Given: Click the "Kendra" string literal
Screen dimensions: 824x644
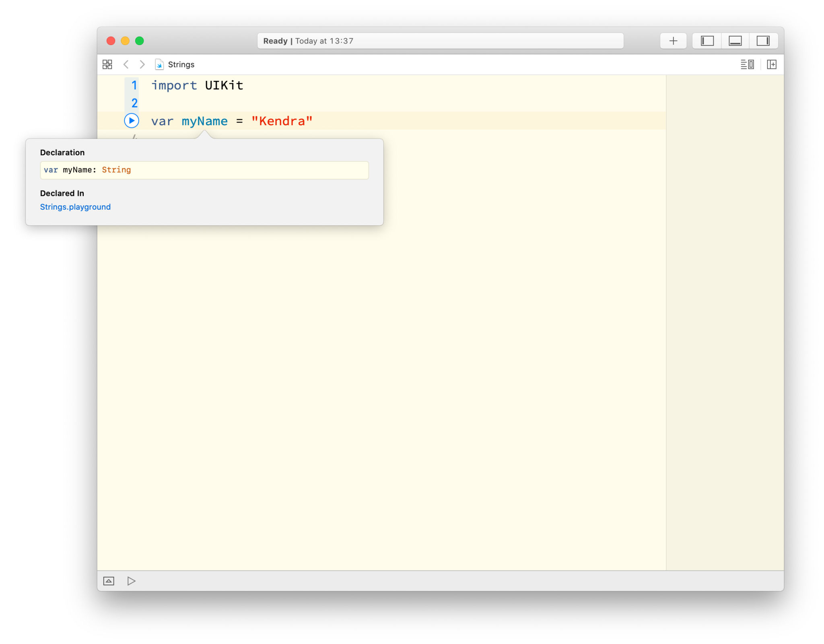Looking at the screenshot, I should [282, 121].
